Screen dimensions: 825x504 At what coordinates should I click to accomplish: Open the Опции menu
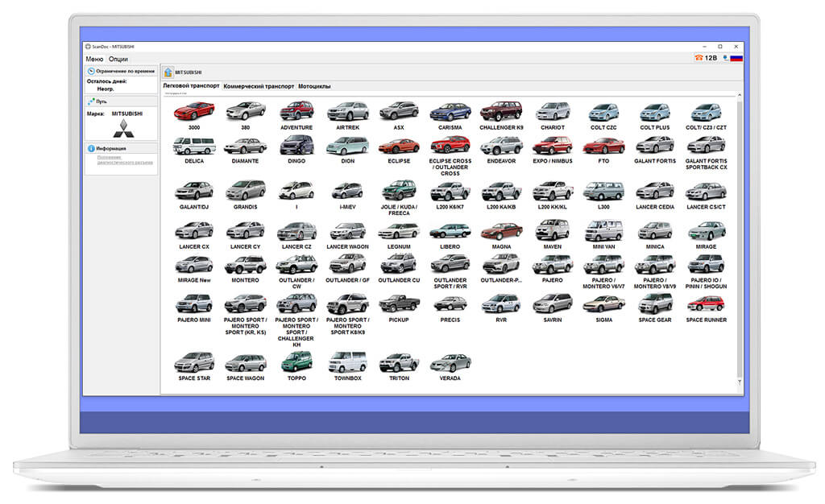(x=118, y=59)
